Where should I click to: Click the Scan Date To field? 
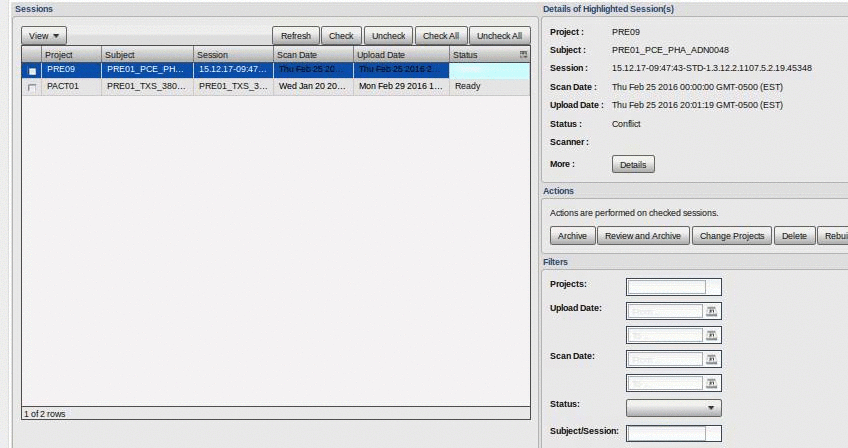[665, 383]
